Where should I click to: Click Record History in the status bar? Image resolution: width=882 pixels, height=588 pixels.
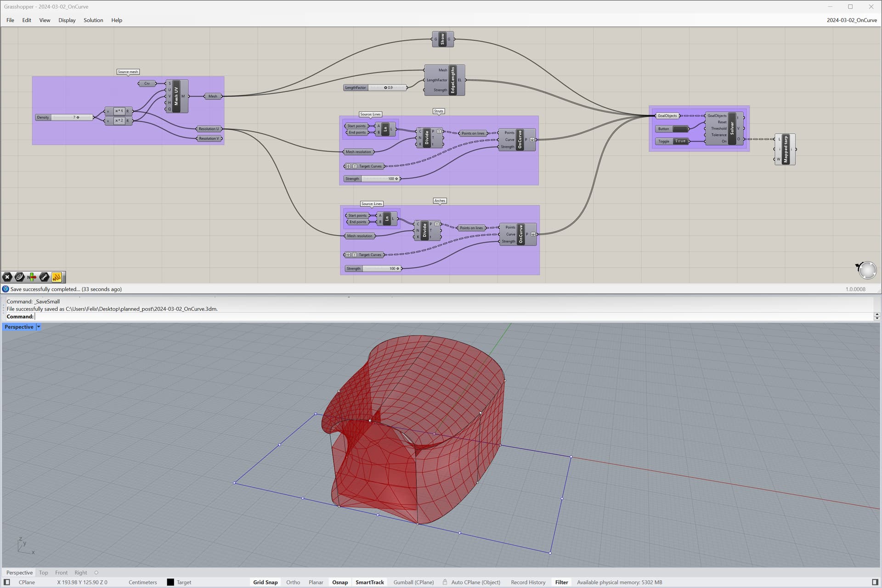click(x=528, y=582)
